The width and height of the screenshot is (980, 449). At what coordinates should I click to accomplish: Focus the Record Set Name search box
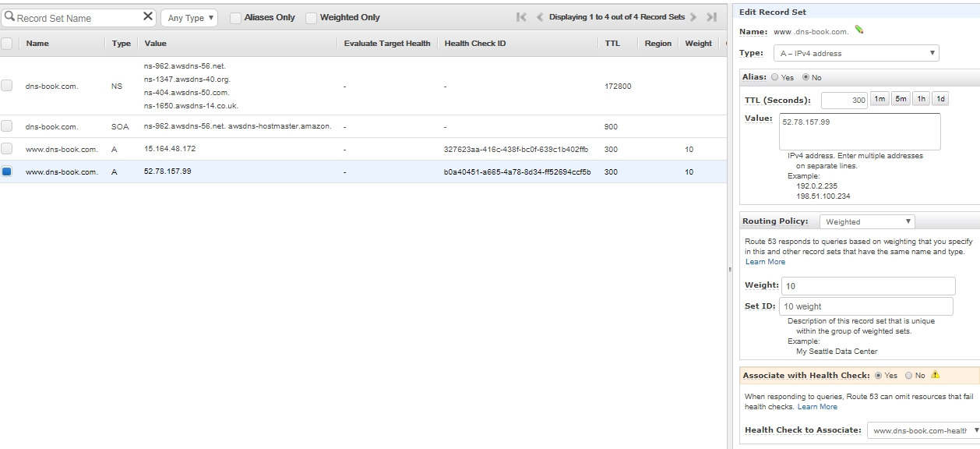pos(78,17)
